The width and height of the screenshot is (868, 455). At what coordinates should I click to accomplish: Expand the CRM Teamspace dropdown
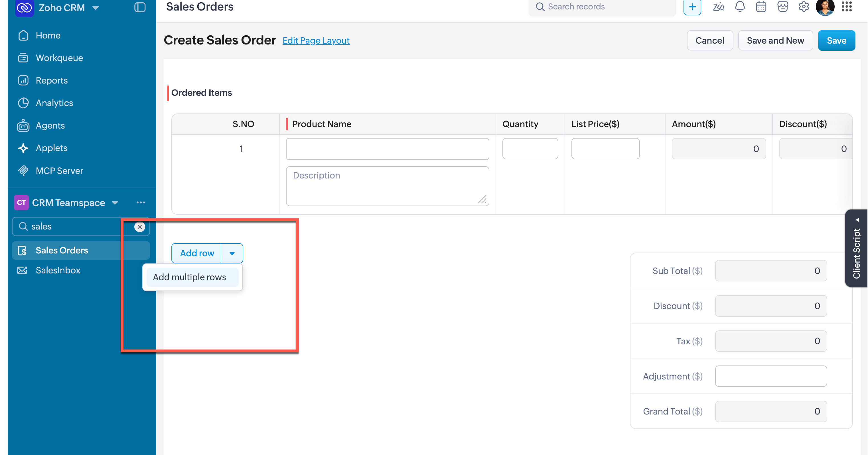(115, 203)
